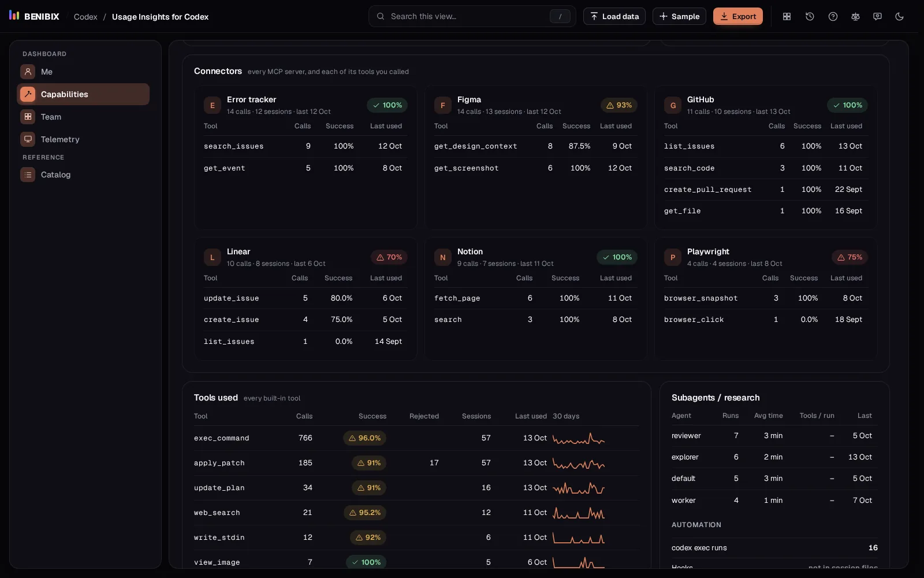Click the Load data button

click(614, 16)
